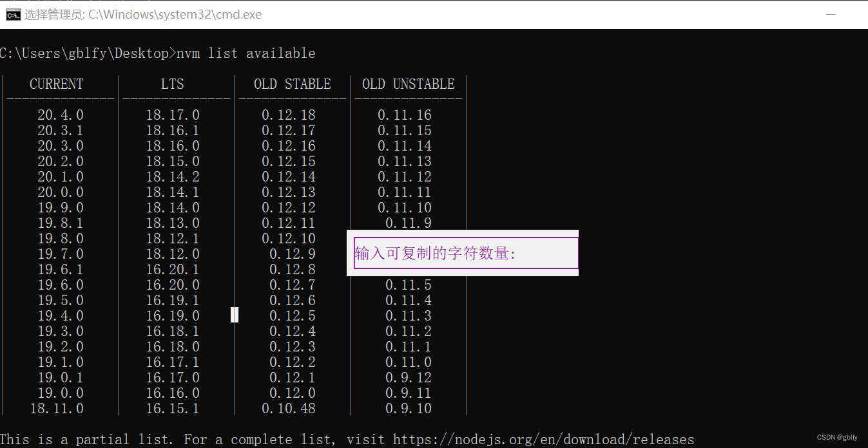Select version 19.4.0
This screenshot has height=448, width=868.
coord(61,316)
